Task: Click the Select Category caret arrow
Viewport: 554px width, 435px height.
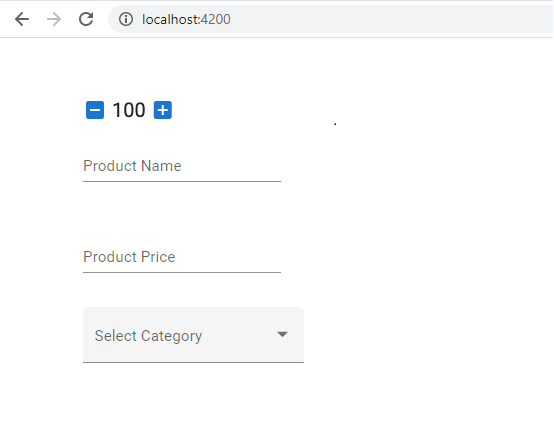Action: (282, 334)
